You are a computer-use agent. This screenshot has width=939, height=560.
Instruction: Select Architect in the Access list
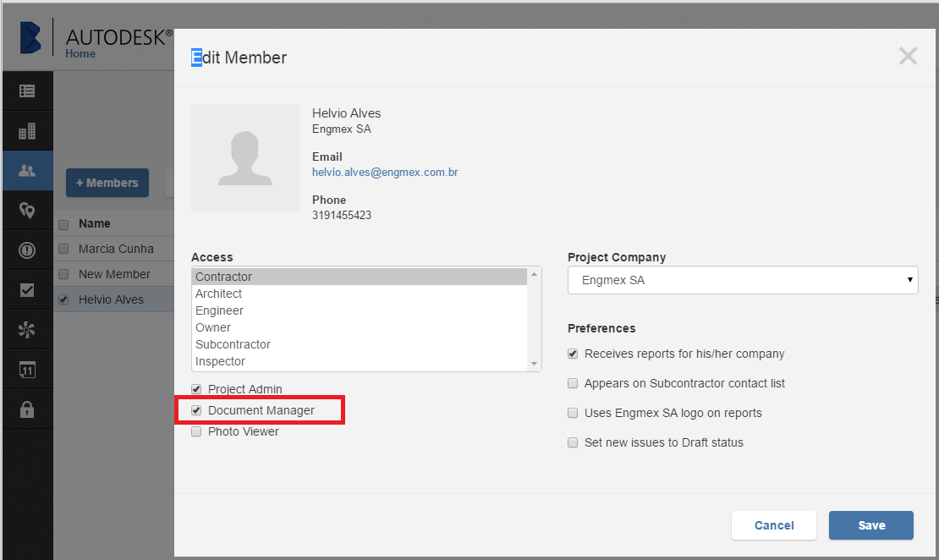pos(218,294)
